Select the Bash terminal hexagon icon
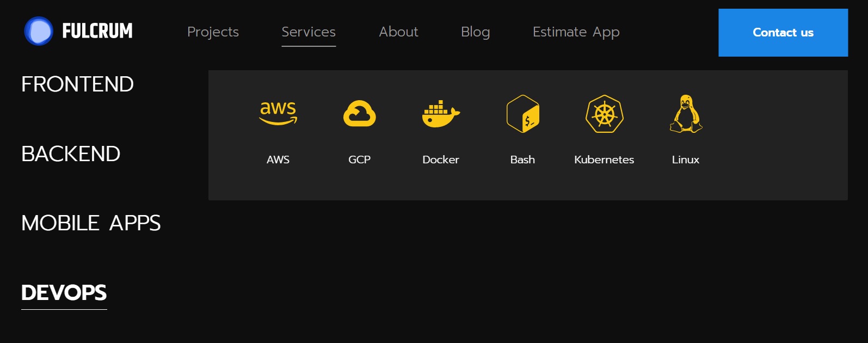 [523, 114]
